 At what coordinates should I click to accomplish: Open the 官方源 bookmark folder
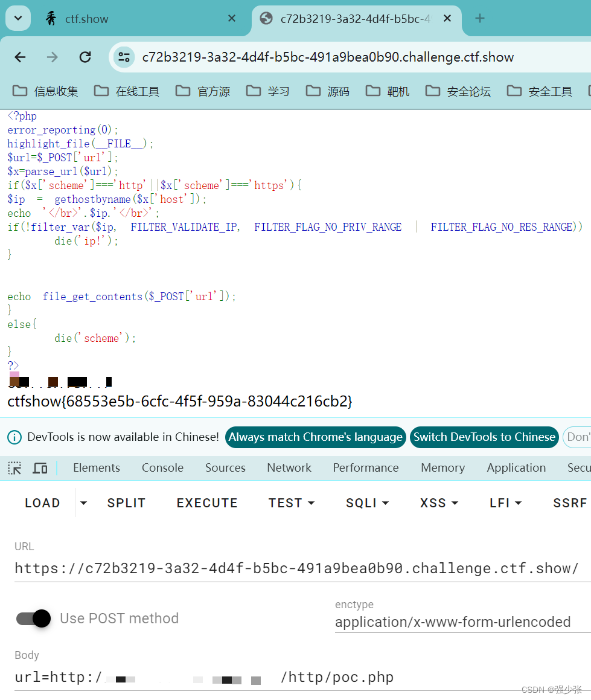(203, 92)
